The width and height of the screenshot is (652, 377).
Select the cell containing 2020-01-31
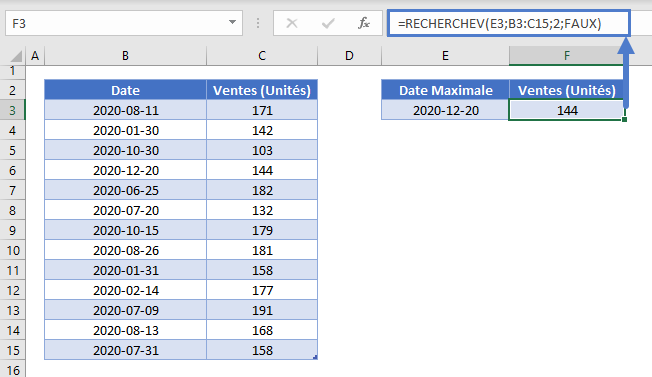click(125, 270)
